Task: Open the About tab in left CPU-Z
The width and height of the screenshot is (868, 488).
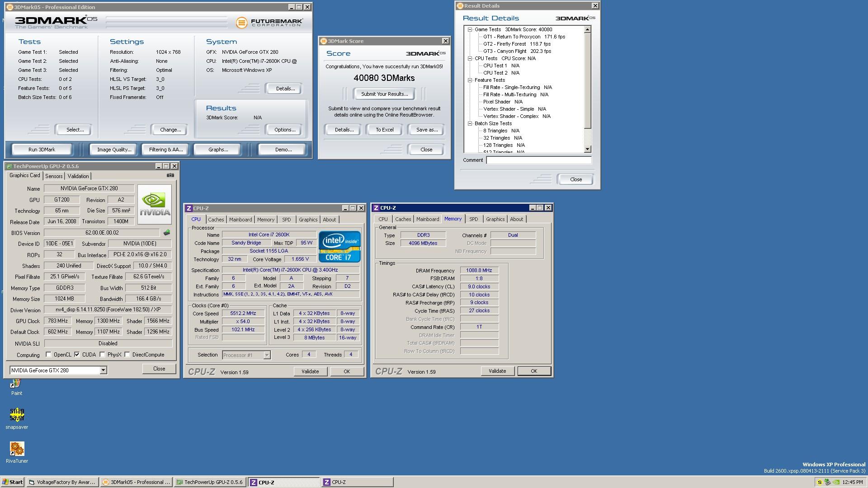Action: click(x=329, y=220)
